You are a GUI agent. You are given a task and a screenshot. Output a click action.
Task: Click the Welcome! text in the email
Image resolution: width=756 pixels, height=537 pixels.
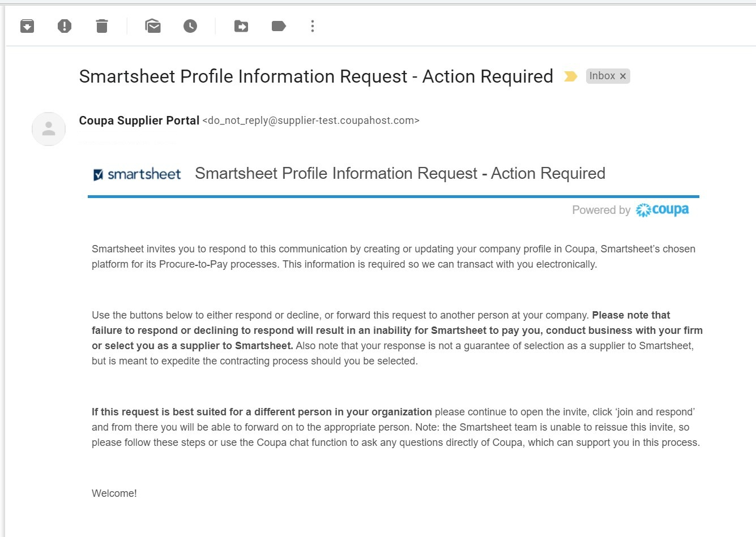coord(114,493)
